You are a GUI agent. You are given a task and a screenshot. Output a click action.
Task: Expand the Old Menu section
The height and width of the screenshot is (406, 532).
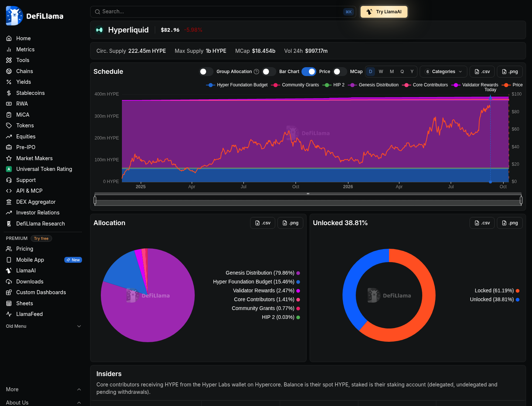(x=44, y=326)
